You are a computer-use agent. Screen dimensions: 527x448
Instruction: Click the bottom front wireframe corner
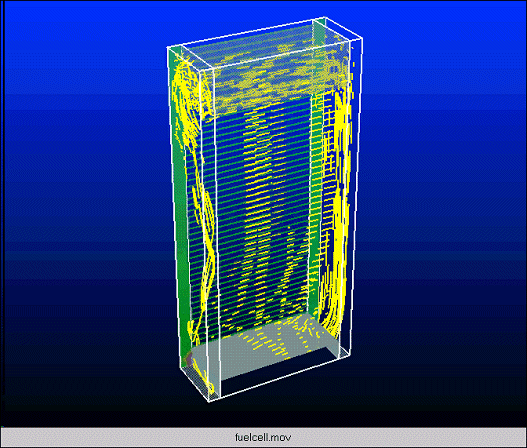coord(208,402)
